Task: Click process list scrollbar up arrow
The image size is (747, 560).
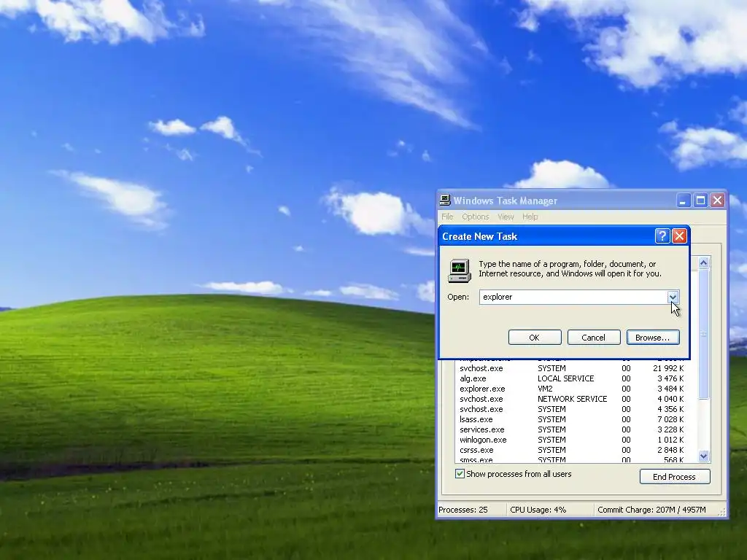Action: (704, 262)
